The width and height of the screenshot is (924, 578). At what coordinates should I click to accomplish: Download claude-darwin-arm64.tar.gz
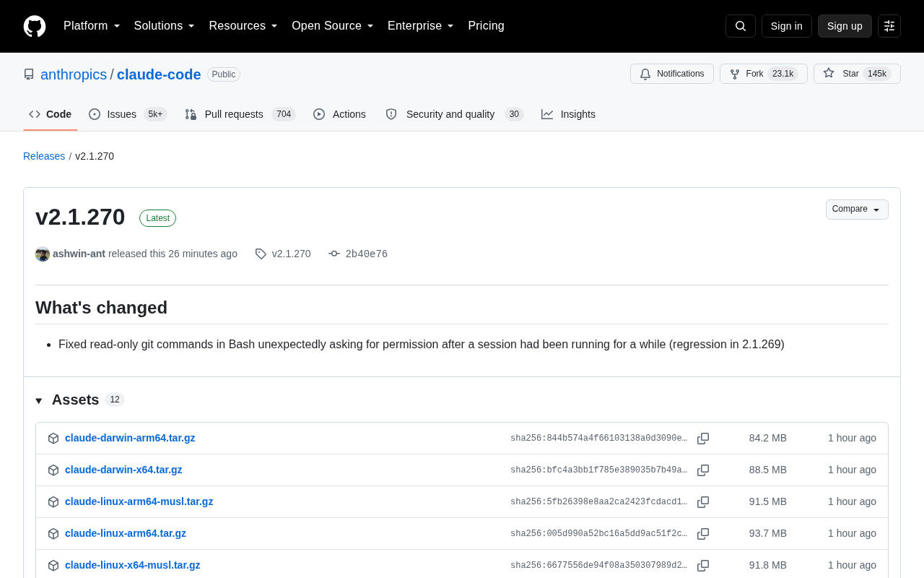(130, 438)
